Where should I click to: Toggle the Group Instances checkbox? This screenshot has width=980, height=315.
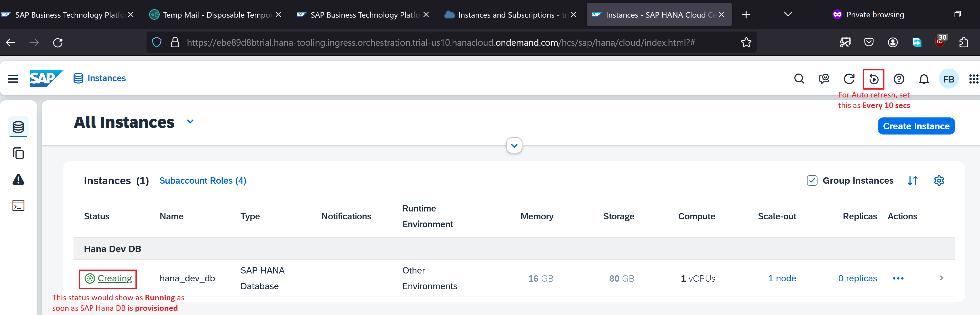pos(812,180)
